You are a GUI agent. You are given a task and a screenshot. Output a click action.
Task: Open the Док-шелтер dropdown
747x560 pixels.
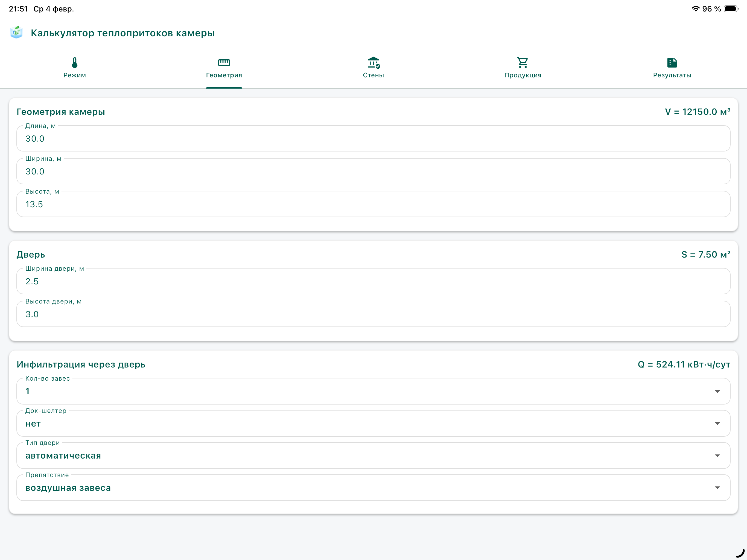373,423
